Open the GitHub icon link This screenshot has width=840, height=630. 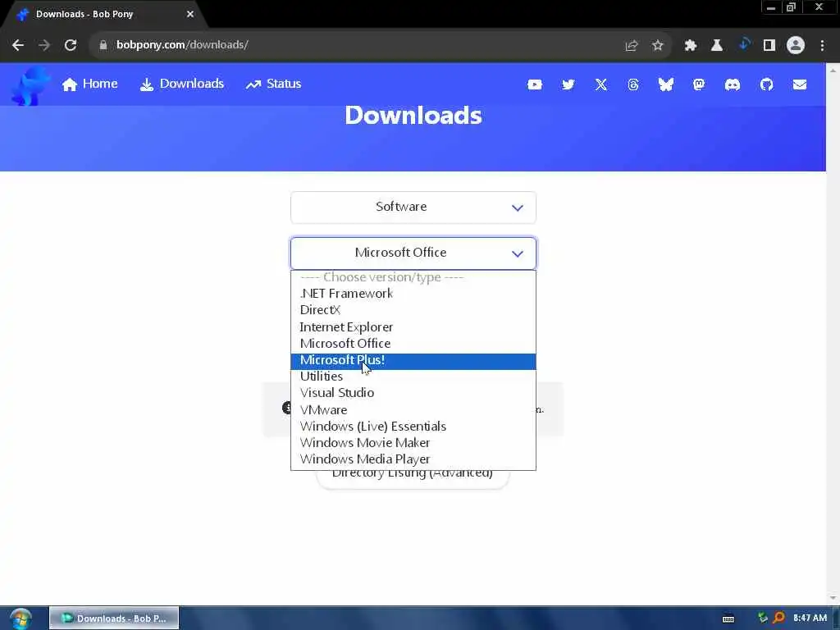pyautogui.click(x=767, y=84)
